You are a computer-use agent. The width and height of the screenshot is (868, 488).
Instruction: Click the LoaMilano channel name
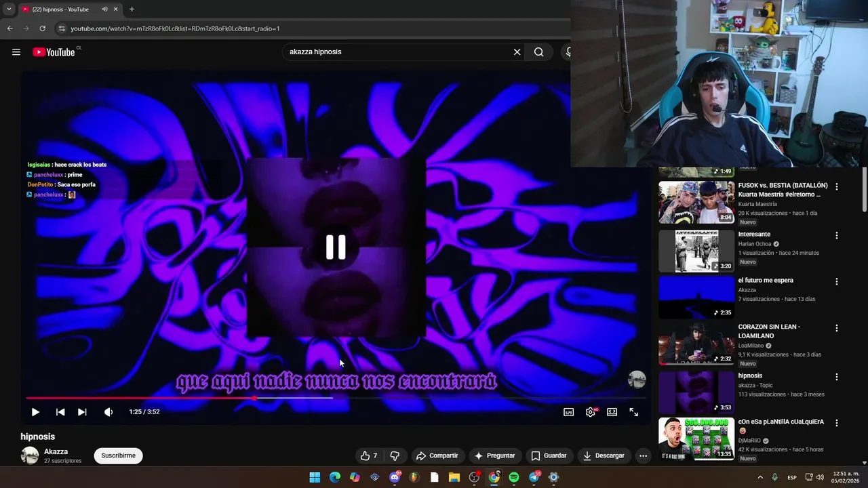[x=751, y=346]
